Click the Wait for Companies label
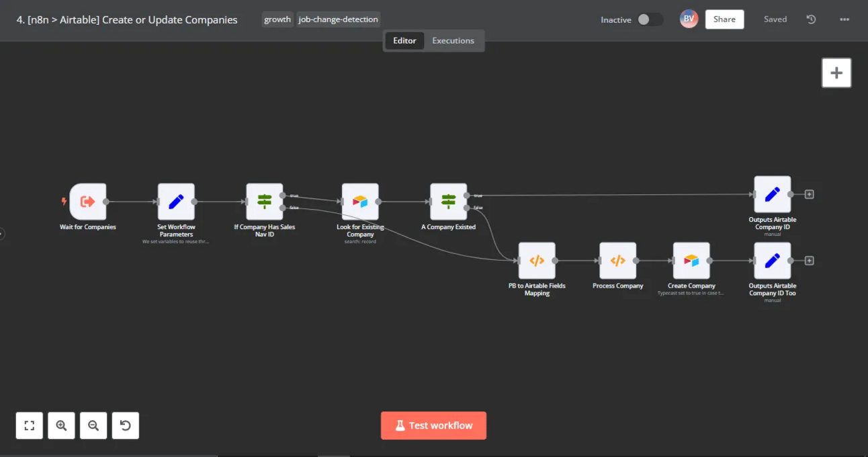Viewport: 868px width, 457px height. coord(87,227)
